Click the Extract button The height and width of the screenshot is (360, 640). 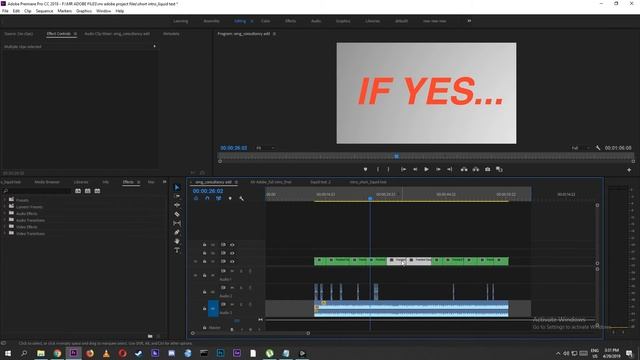(x=476, y=169)
